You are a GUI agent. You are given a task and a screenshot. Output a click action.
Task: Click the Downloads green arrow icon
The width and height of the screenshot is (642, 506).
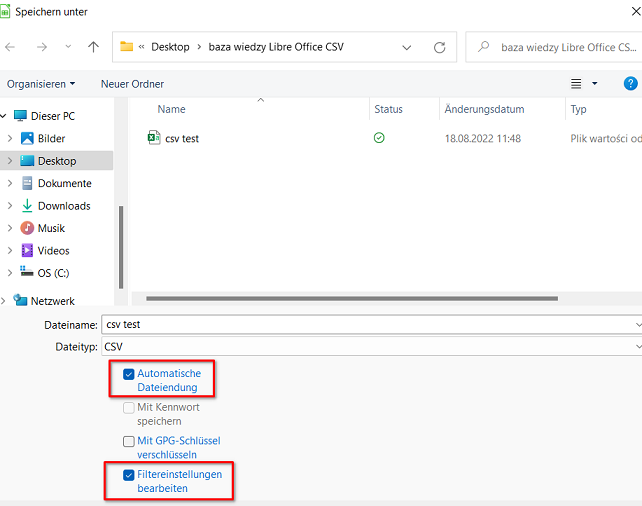[27, 206]
